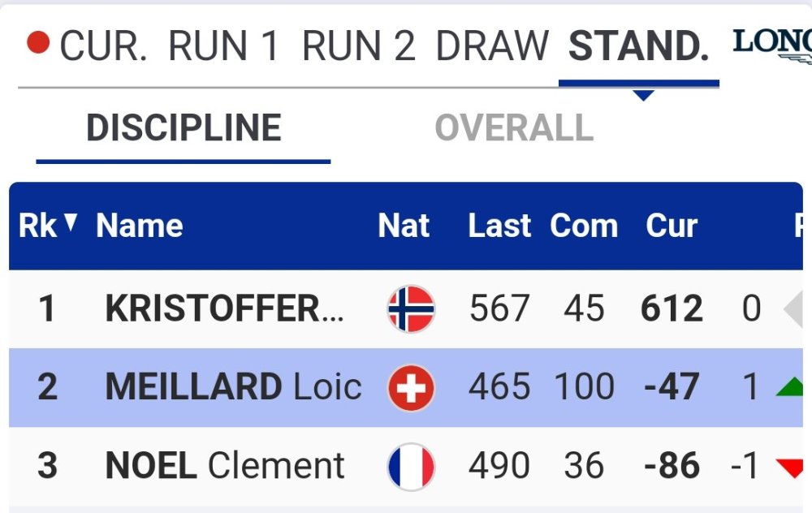
Task: Switch to the OVERALL standings sub-tab
Action: click(x=514, y=128)
